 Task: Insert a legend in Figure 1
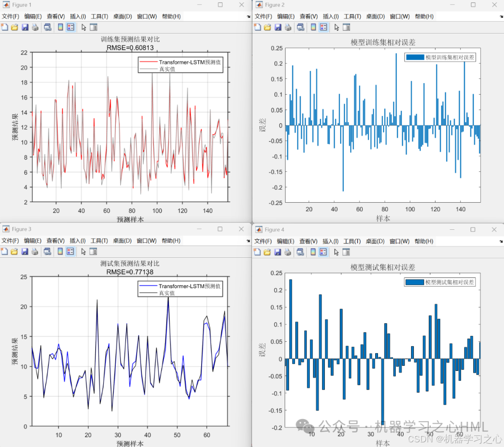click(70, 27)
